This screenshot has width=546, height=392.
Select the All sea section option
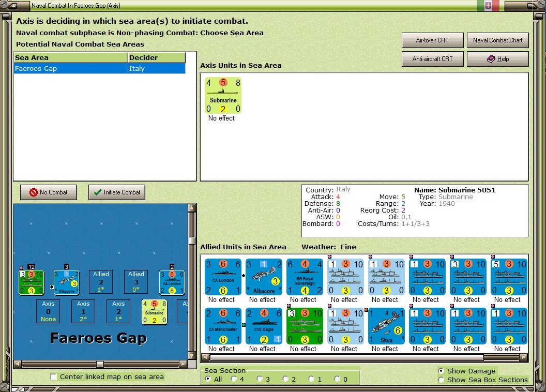point(208,379)
